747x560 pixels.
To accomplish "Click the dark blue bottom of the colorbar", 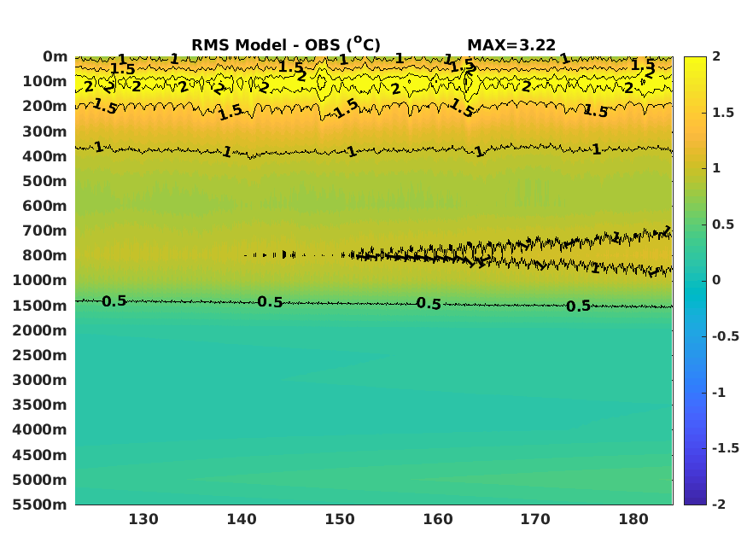I will 695,498.
